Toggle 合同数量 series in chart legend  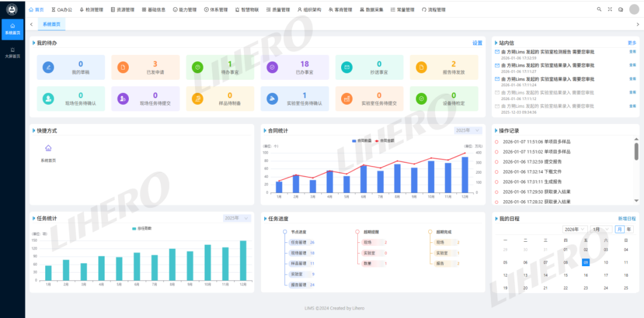click(x=363, y=141)
